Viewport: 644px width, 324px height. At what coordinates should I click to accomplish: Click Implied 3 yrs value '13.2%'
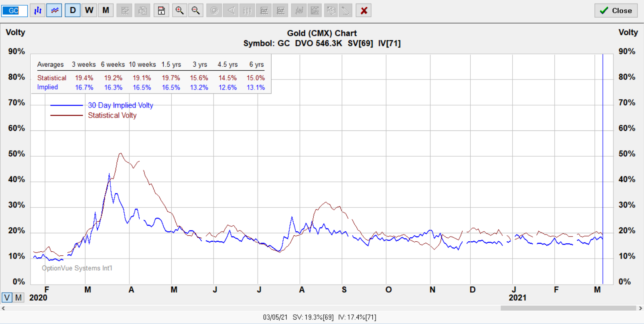pos(199,88)
